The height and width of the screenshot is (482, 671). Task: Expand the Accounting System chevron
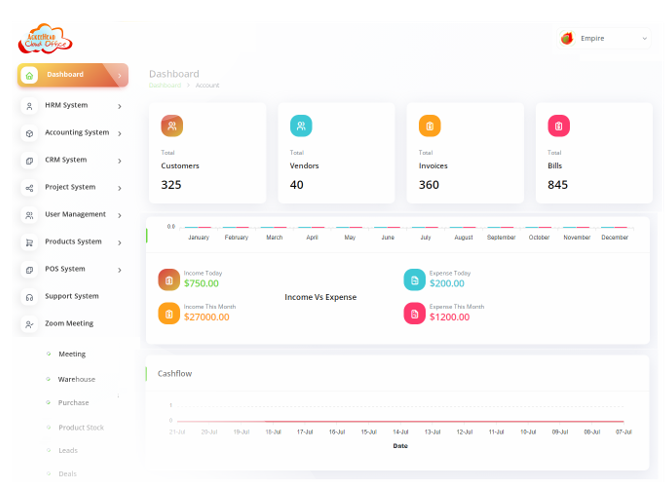(x=119, y=134)
